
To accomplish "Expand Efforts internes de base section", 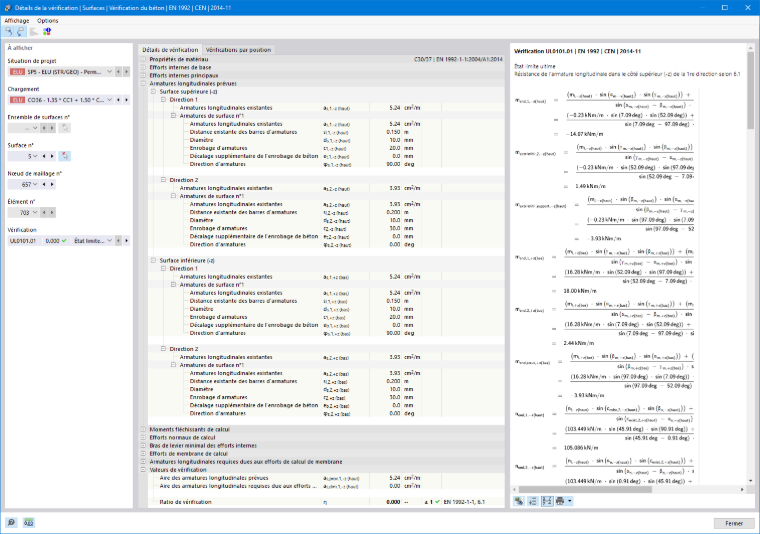I will 143,67.
